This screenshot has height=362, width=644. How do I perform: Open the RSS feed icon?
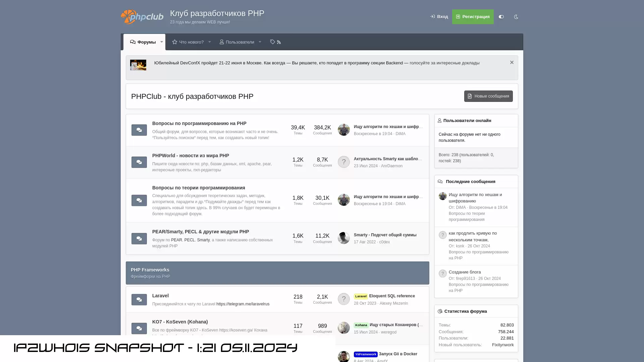tap(279, 42)
